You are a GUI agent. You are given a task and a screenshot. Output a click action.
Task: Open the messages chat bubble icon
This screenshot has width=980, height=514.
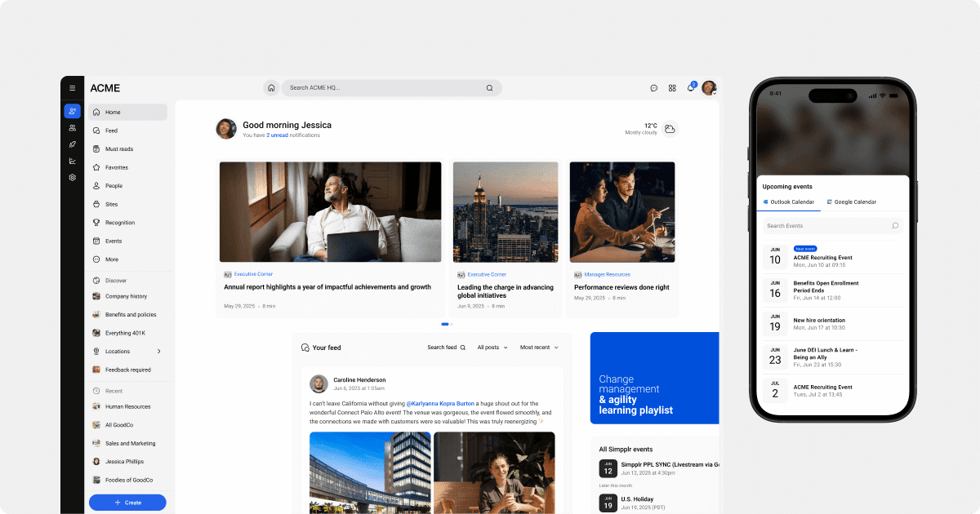click(x=653, y=88)
